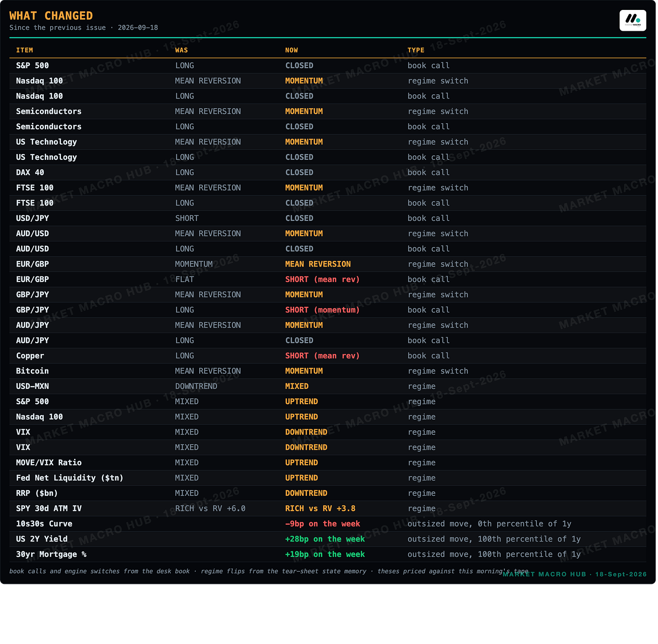Click LONG in the Copper row
The image size is (658, 644).
point(184,356)
